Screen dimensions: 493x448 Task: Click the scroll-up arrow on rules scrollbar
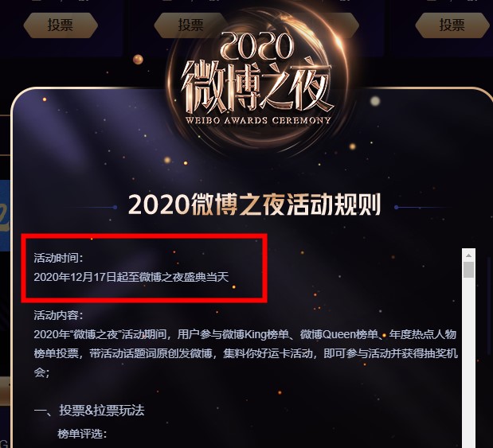(468, 255)
